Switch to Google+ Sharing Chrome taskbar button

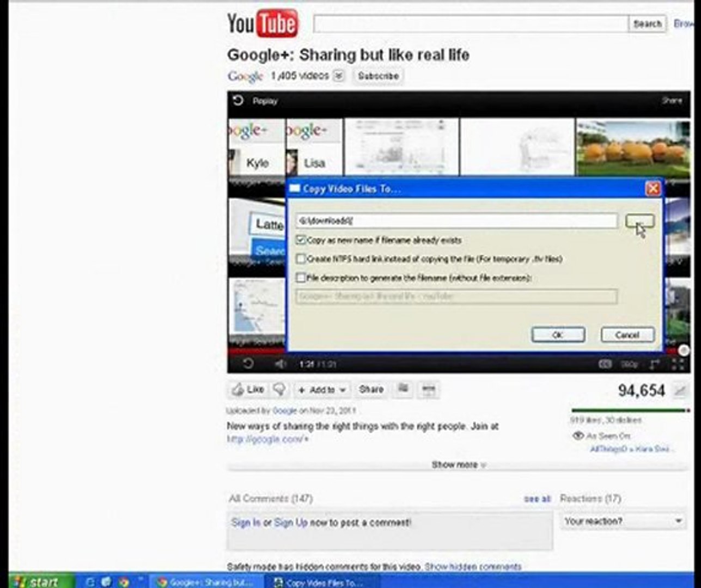point(206,582)
